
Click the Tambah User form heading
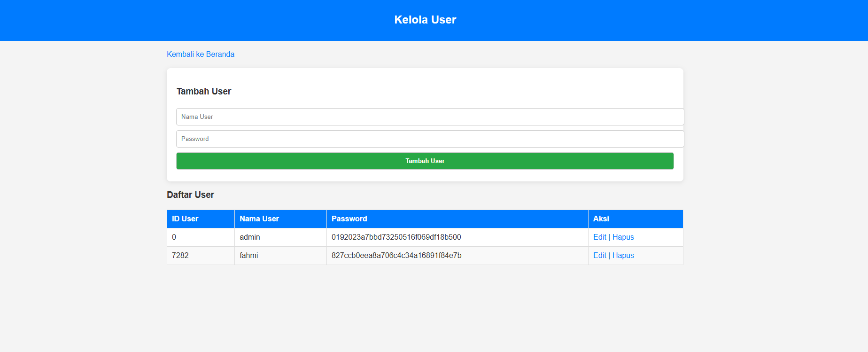click(204, 92)
